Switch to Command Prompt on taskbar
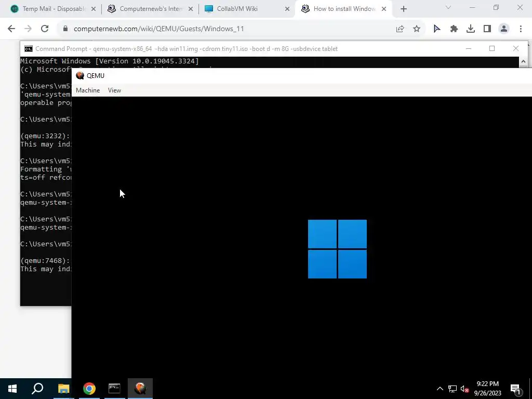 pyautogui.click(x=114, y=389)
